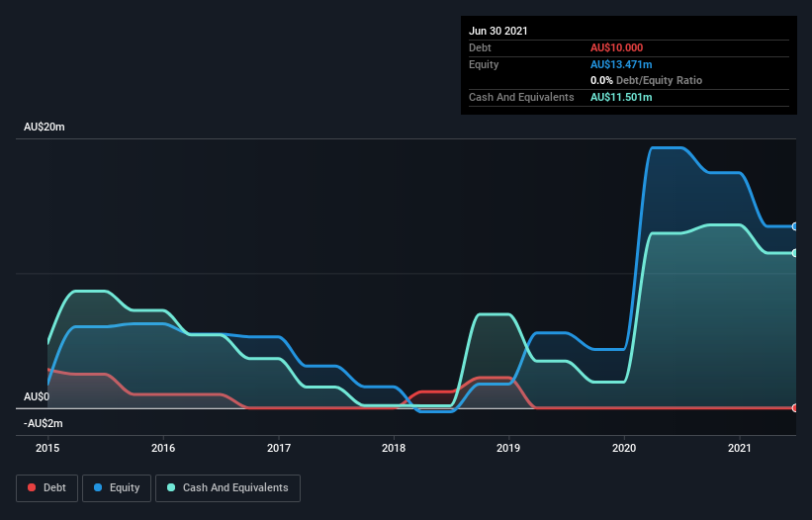Click the 2019 x-axis label

click(508, 448)
